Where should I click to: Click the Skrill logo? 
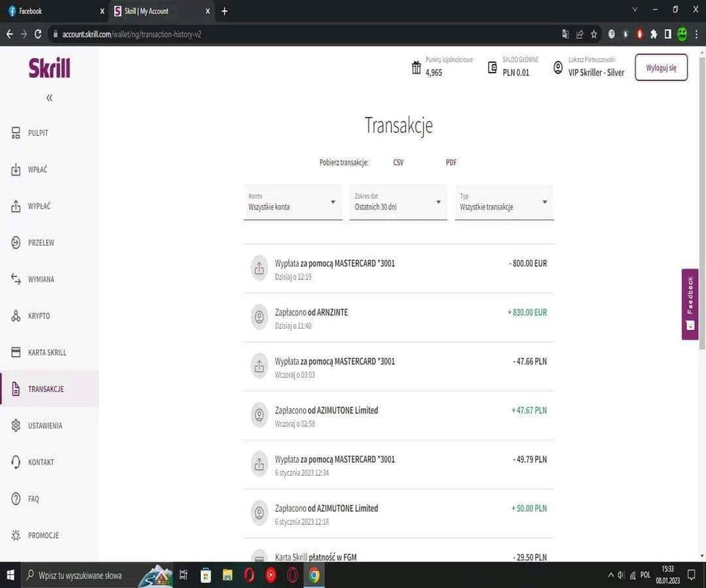49,68
